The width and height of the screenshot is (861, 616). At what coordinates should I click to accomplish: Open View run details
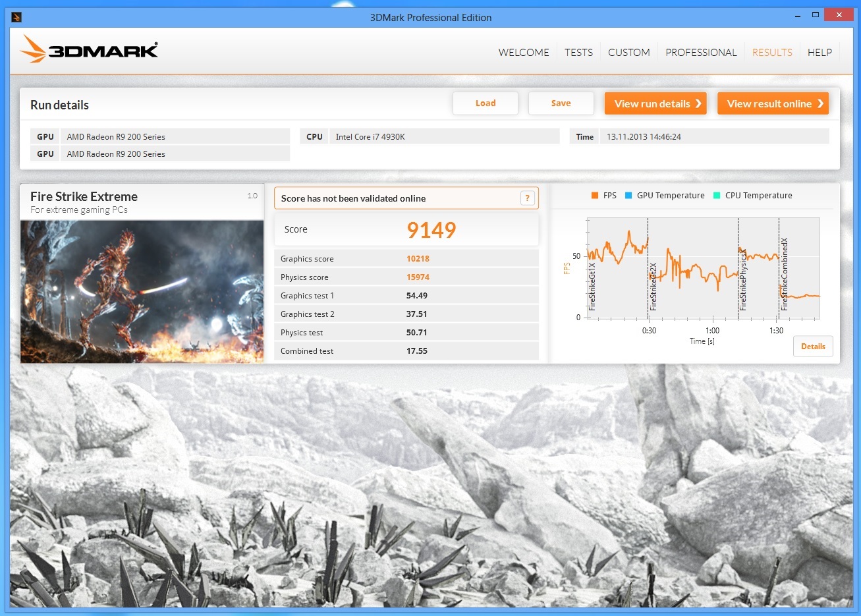655,103
